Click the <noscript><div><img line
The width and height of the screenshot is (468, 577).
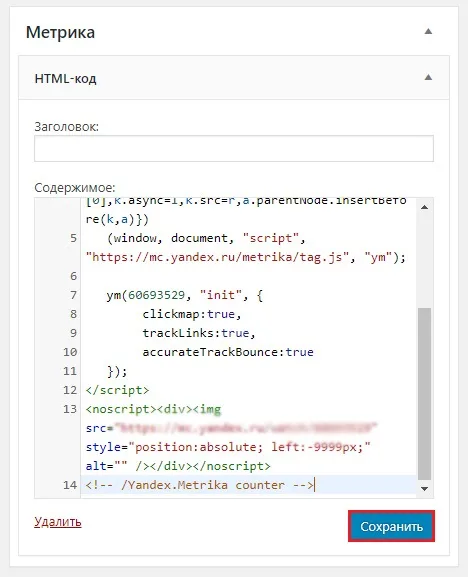tap(153, 409)
